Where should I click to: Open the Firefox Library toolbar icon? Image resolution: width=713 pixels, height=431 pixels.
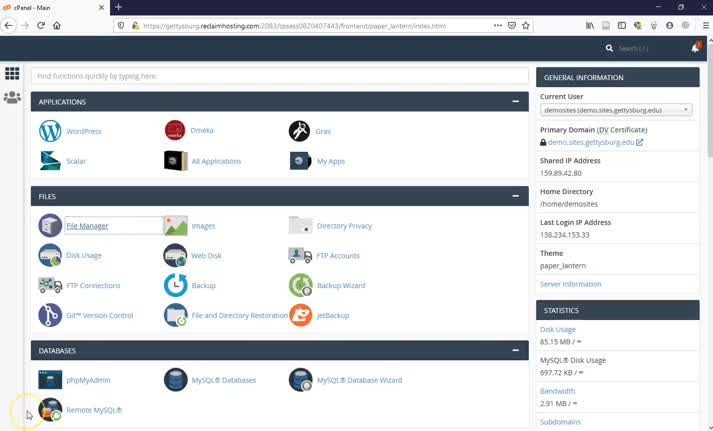tap(590, 25)
